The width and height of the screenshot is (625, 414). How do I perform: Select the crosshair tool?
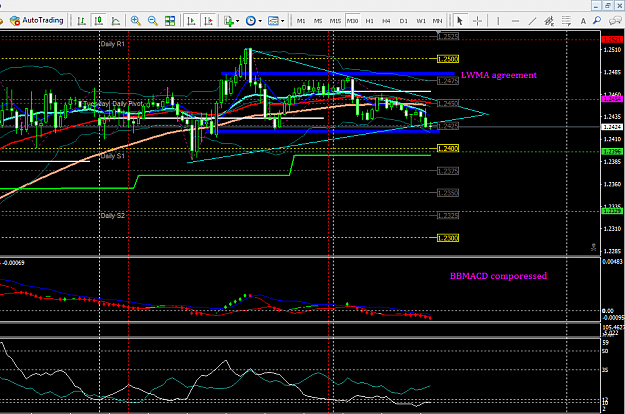[477, 21]
